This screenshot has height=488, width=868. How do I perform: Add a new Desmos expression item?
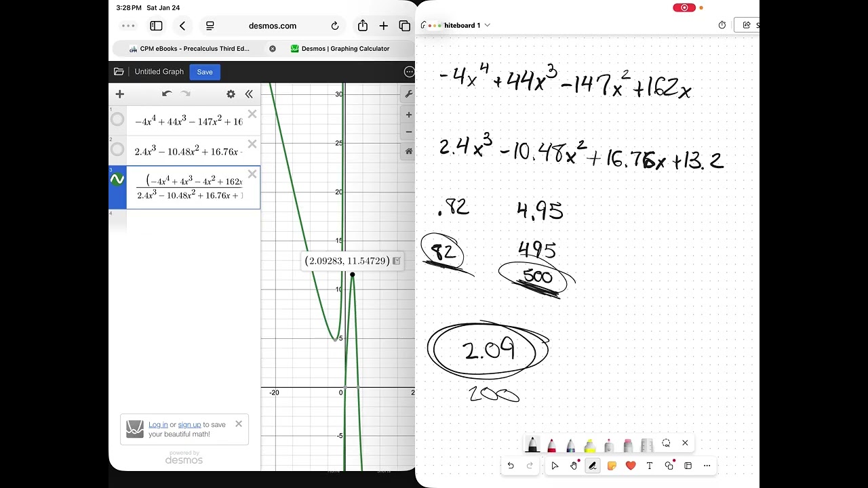tap(120, 94)
